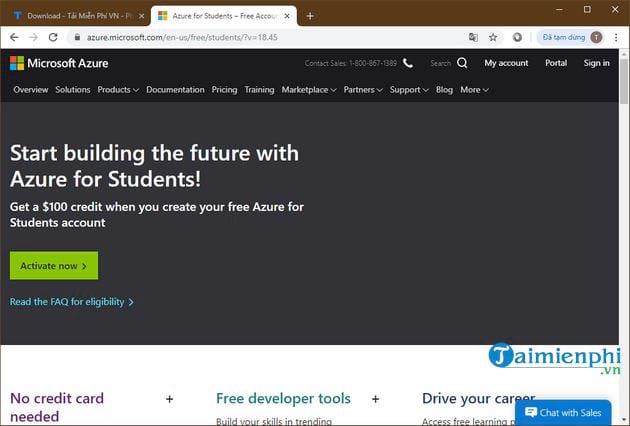This screenshot has width=630, height=426.
Task: Click the search magnifier icon
Action: pos(462,63)
